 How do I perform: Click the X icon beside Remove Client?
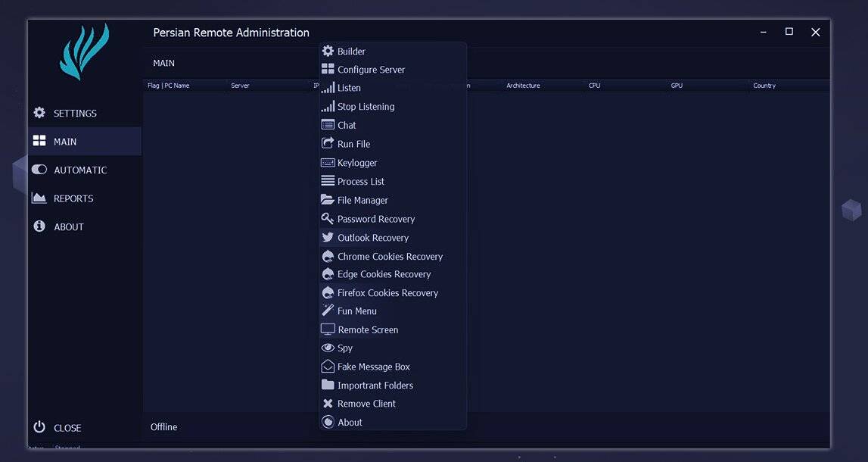click(328, 403)
